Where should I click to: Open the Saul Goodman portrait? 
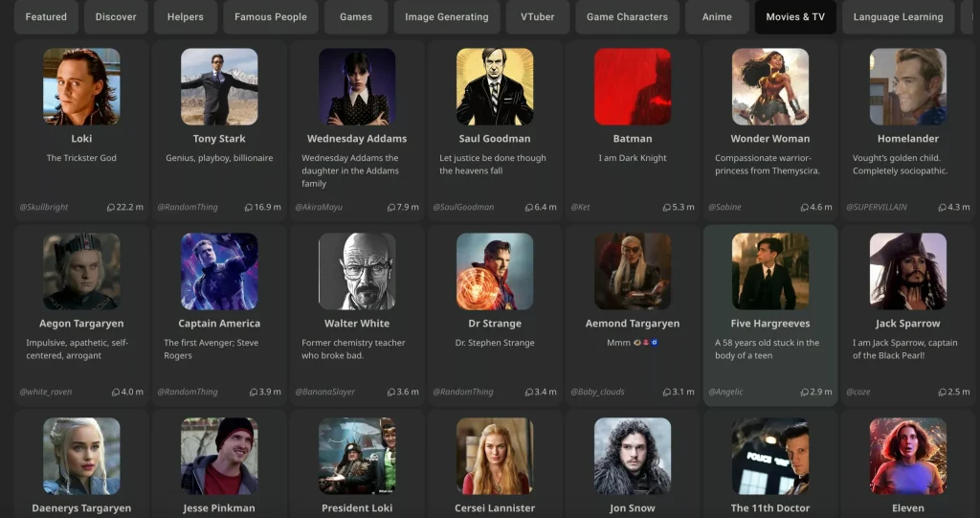click(495, 87)
